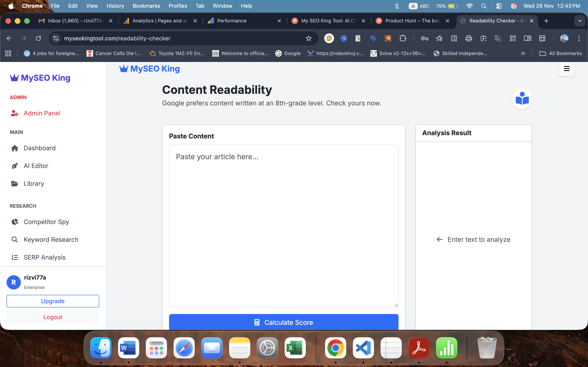Switch to the Product Hunt tab
Screen dimensions: 588x367
click(x=412, y=21)
